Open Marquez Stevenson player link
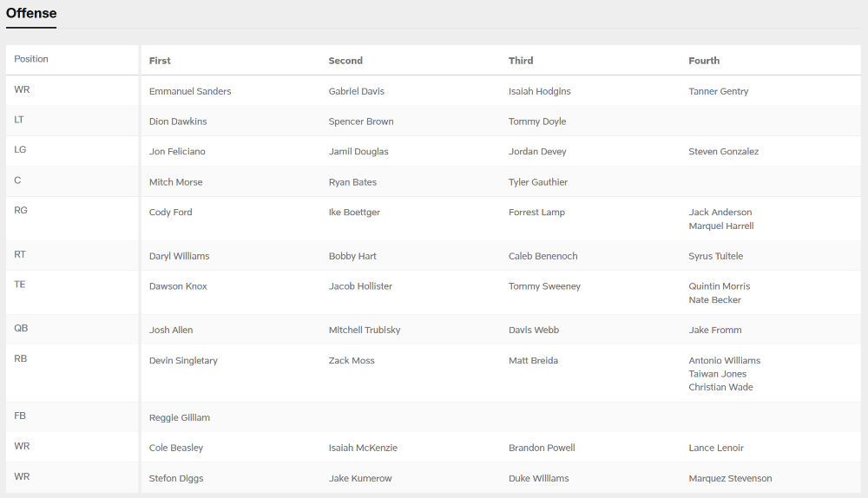 tap(730, 478)
